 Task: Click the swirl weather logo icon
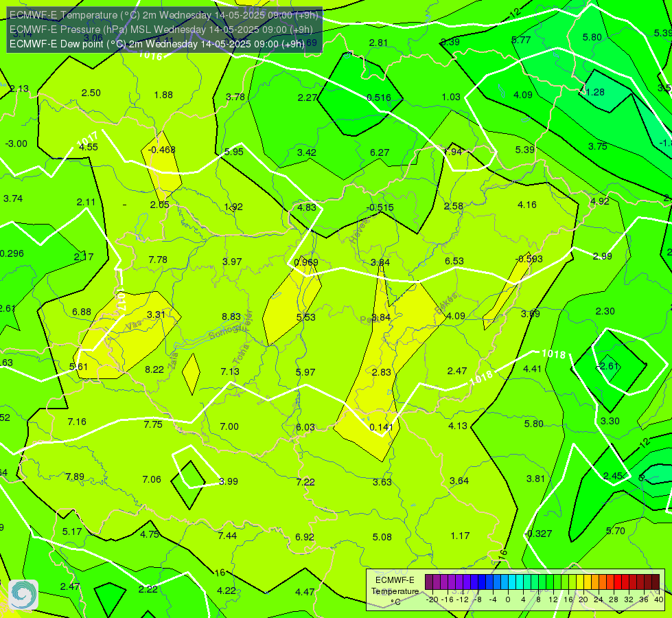point(23,595)
